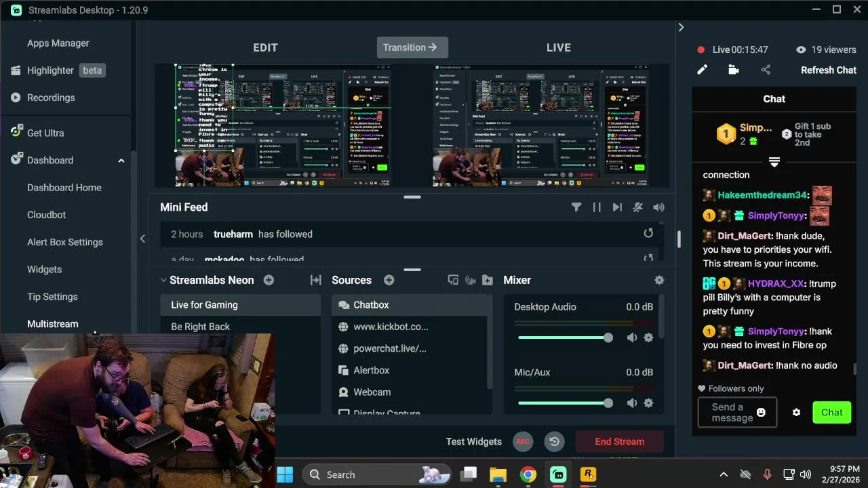Select the Be Right Back scene
The width and height of the screenshot is (868, 488).
240,327
